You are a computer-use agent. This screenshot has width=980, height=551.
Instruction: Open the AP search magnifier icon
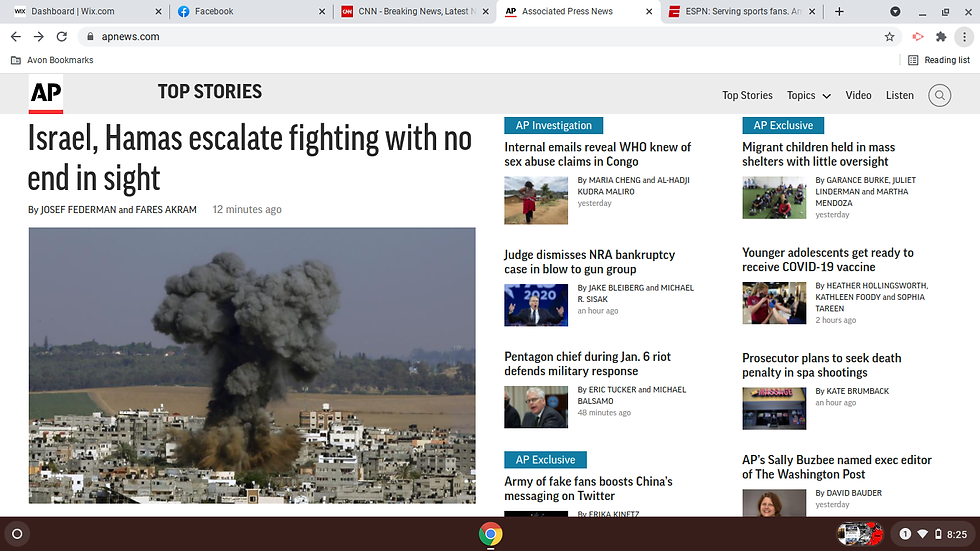coord(939,96)
